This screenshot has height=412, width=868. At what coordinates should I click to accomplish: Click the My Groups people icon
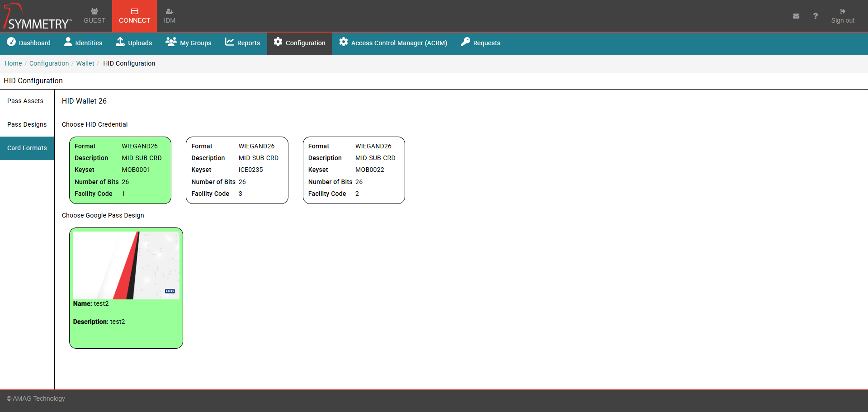[x=171, y=42]
